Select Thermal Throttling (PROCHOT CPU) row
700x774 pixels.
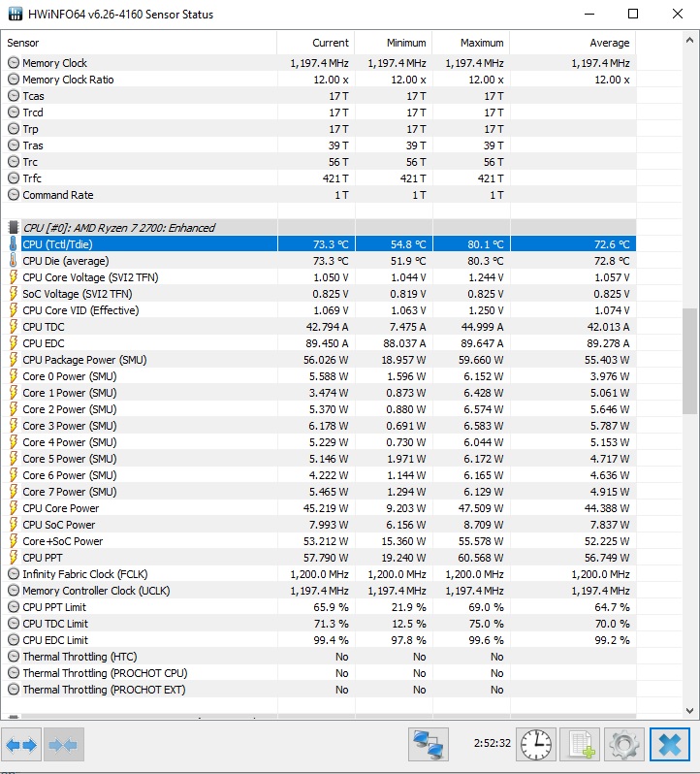tap(318, 673)
